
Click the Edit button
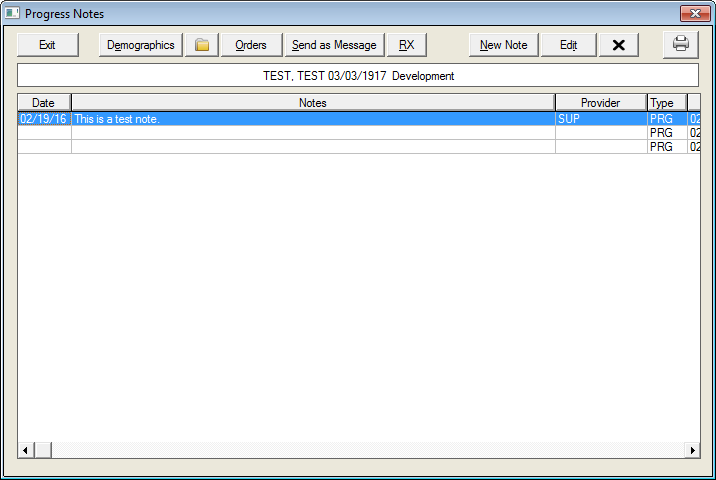click(568, 45)
